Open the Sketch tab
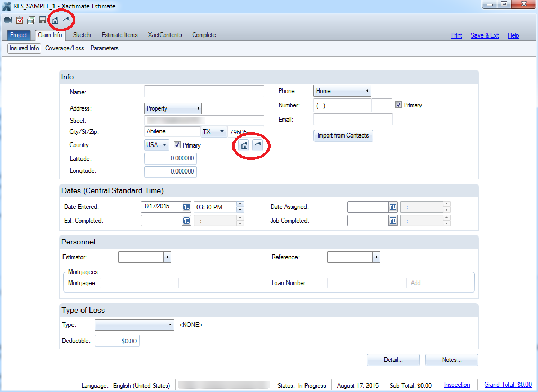This screenshot has width=538, height=392. [82, 35]
